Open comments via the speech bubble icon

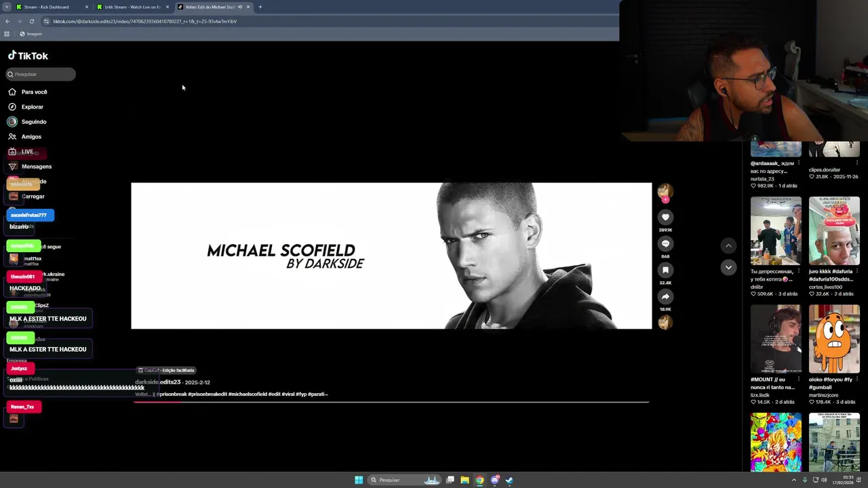pyautogui.click(x=665, y=243)
